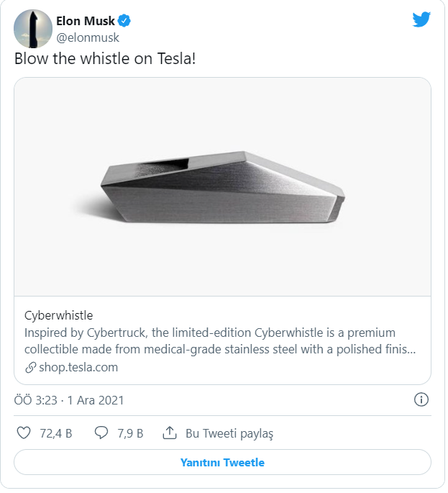Screen dimensions: 448x493
Task: Click the share upload arrow icon
Action: 170,433
